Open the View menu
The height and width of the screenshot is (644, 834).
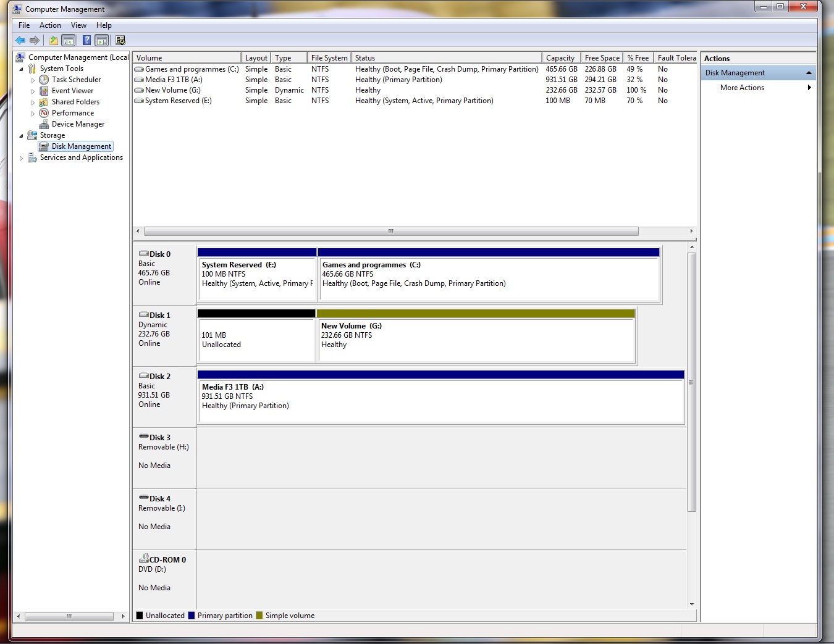tap(78, 25)
